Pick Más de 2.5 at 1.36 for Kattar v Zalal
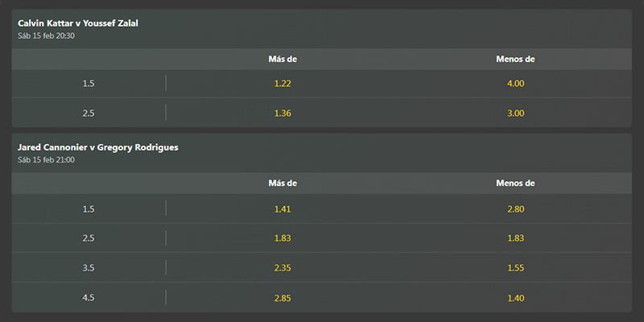 (x=283, y=113)
